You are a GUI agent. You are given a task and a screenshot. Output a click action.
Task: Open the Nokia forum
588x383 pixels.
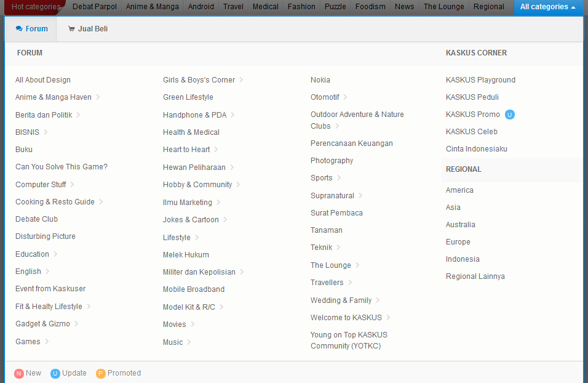(x=320, y=80)
